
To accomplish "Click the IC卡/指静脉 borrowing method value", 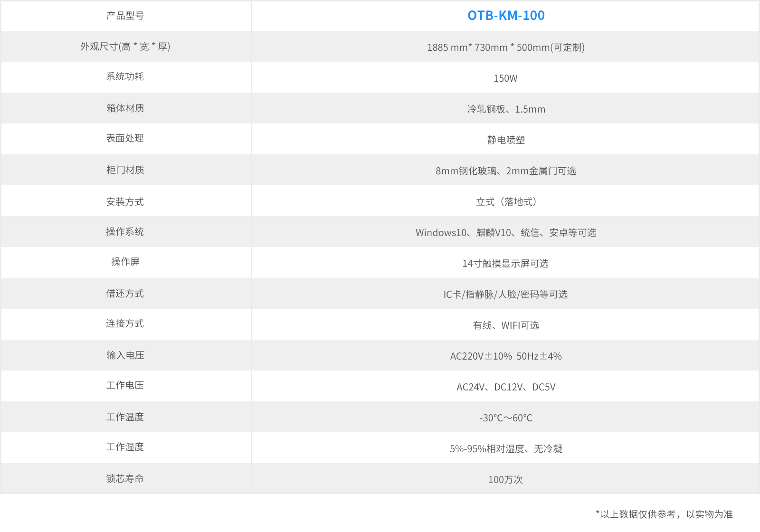I will [x=505, y=294].
